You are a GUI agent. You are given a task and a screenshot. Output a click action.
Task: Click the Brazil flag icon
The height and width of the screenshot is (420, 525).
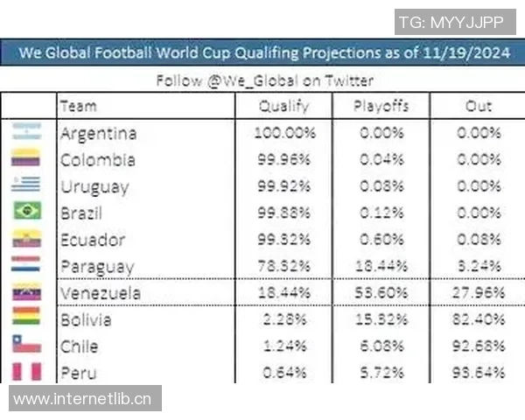(26, 212)
